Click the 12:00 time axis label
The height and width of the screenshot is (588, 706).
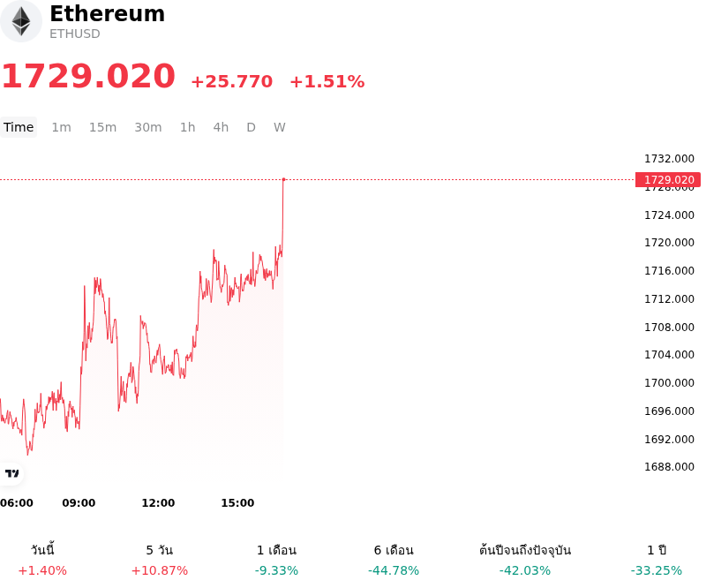point(158,503)
